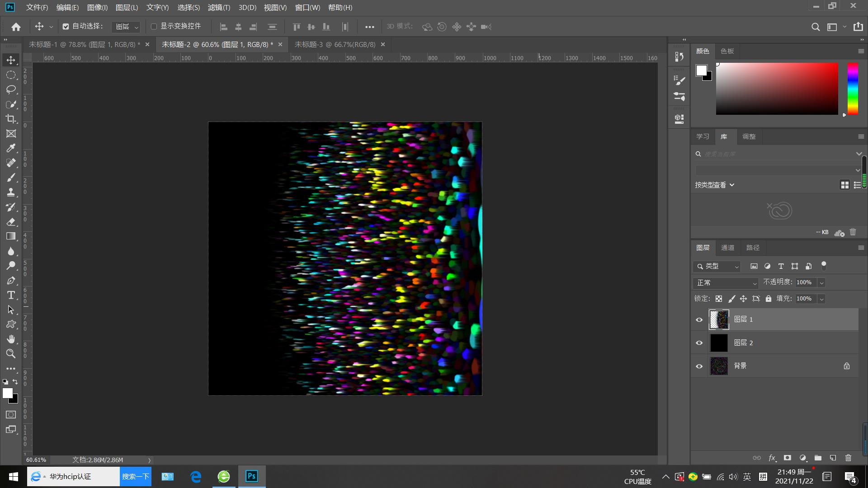Select the Hand tool
The height and width of the screenshot is (488, 868).
pos(11,339)
